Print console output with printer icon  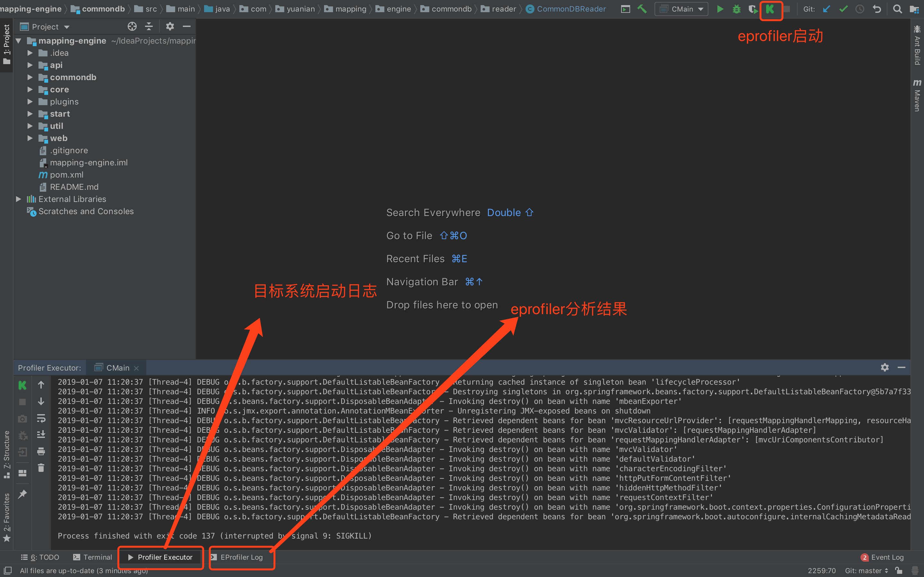(41, 451)
